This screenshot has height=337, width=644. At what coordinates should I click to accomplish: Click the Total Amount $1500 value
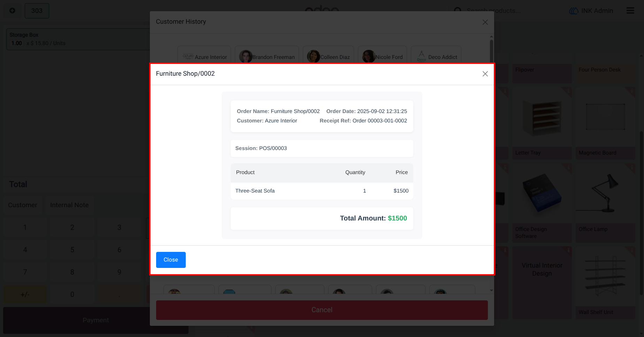[397, 218]
